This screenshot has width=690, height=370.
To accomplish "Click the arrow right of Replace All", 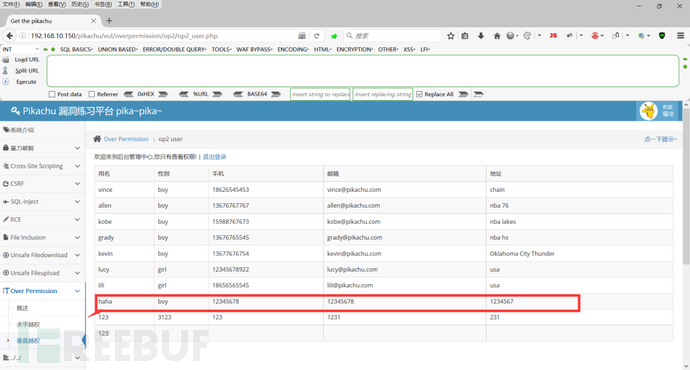I will pyautogui.click(x=463, y=94).
